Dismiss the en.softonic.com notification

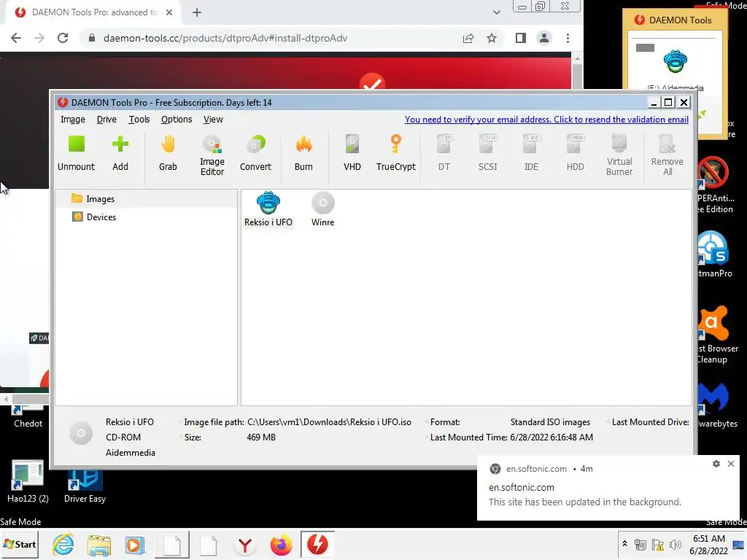click(731, 464)
